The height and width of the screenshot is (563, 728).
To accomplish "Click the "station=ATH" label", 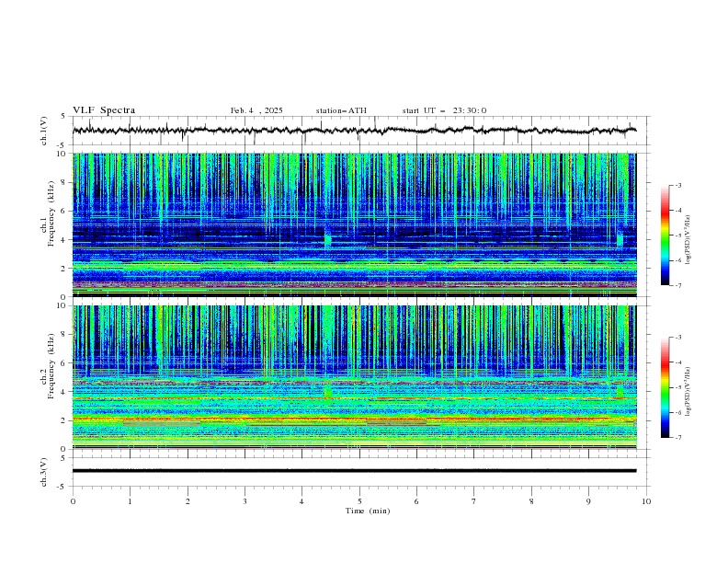I will click(341, 110).
